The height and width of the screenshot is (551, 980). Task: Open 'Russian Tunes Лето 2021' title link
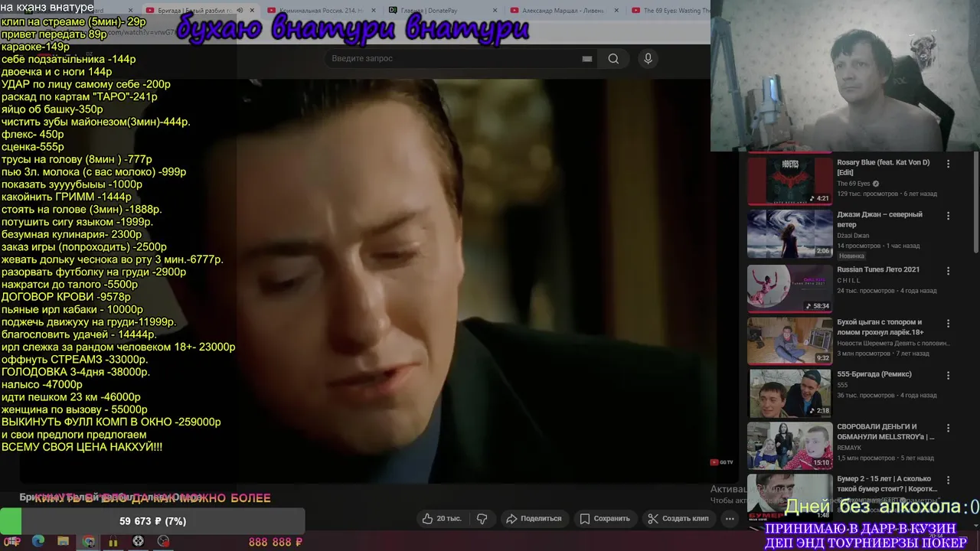pyautogui.click(x=878, y=269)
